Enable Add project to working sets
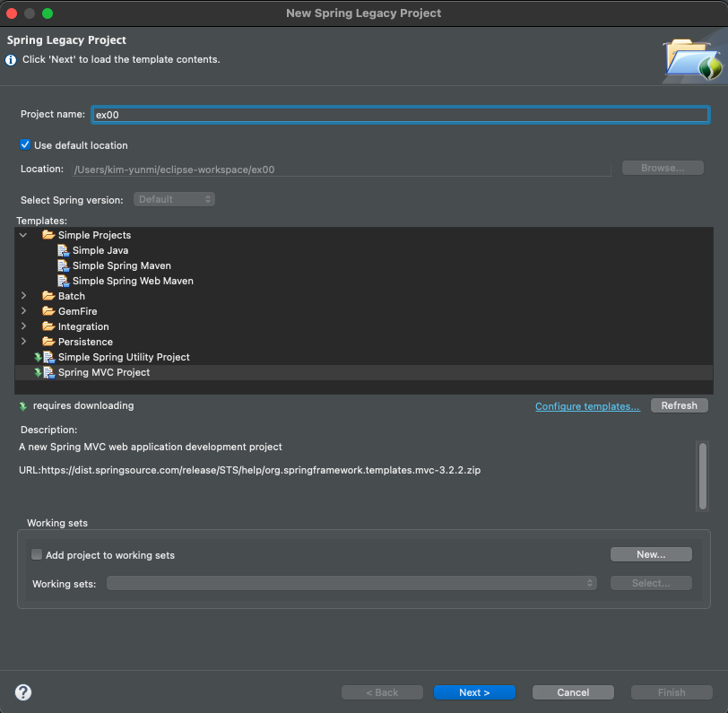Screen dimensions: 728x713 coord(36,554)
